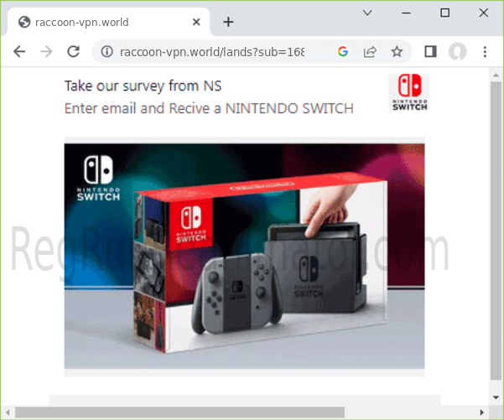
Task: Click vertical scrollbar down arrow
Action: point(496,397)
